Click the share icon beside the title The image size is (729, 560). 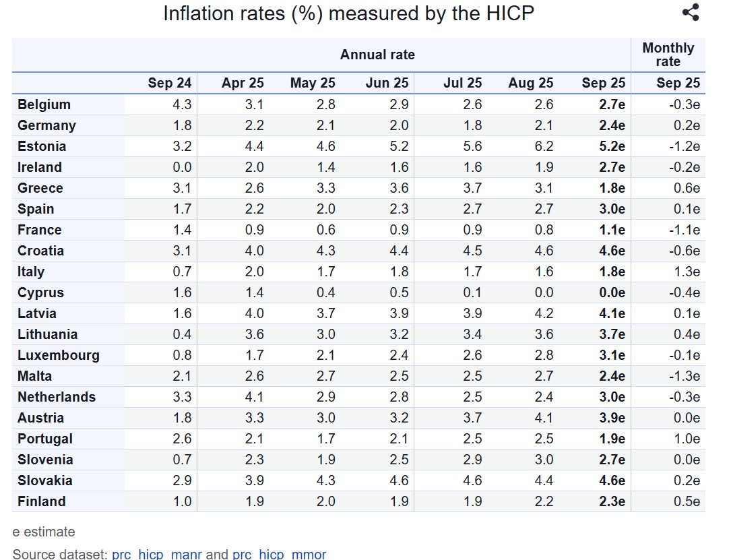[x=691, y=12]
